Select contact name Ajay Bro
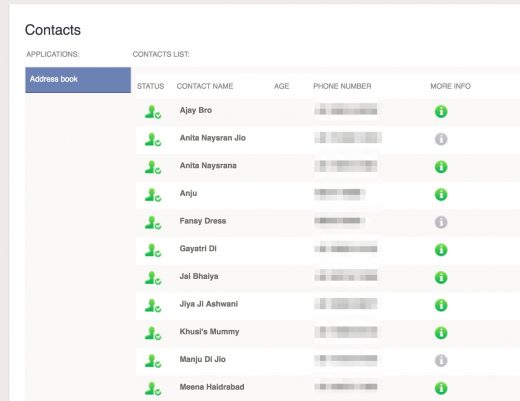The width and height of the screenshot is (520, 401). [196, 110]
